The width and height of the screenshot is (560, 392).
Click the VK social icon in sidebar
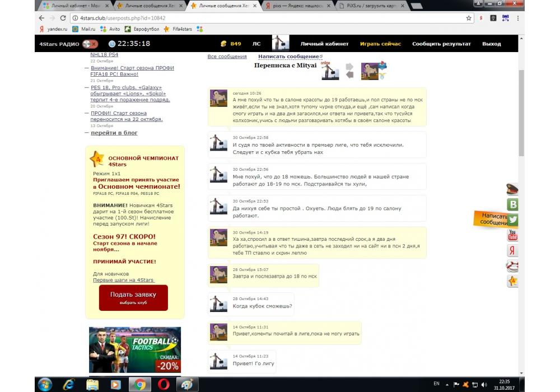(512, 204)
